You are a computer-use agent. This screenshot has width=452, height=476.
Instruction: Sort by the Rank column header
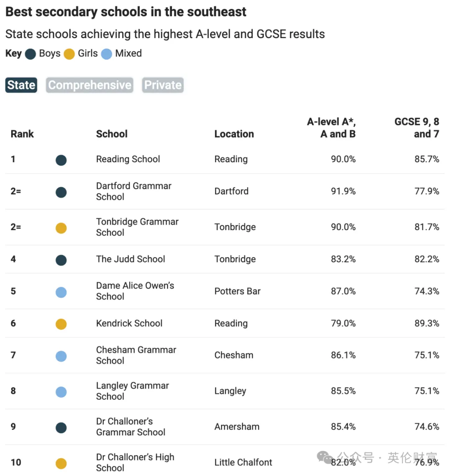pyautogui.click(x=22, y=134)
